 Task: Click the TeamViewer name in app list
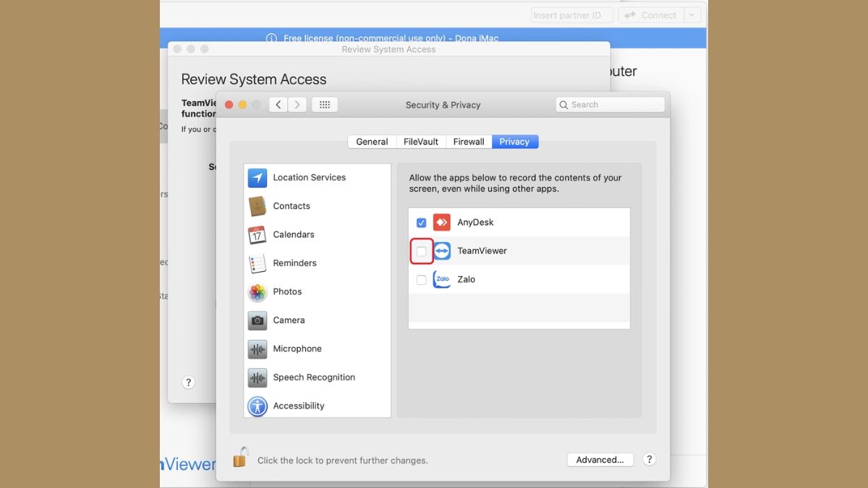[482, 251]
